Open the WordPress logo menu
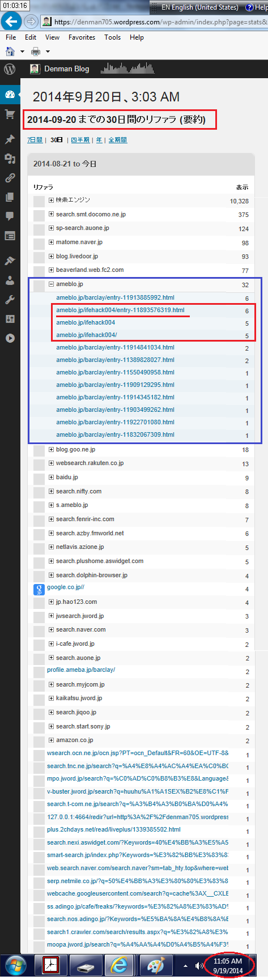This screenshot has height=980, width=268. click(10, 69)
